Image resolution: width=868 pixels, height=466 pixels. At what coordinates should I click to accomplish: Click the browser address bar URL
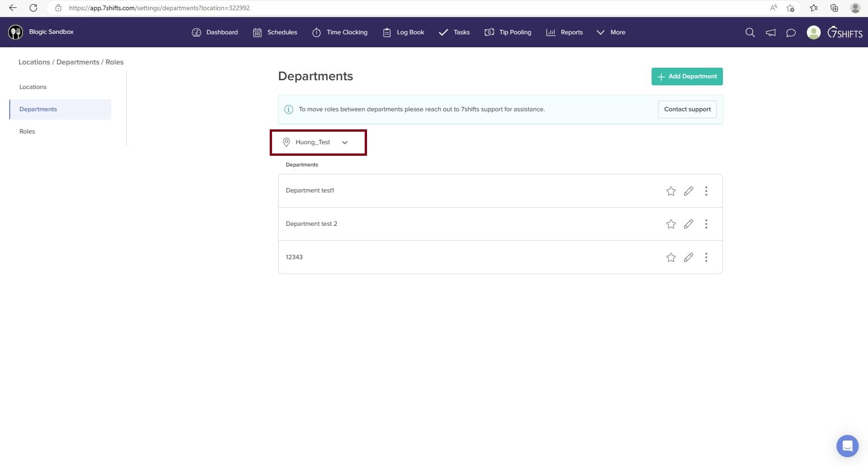(x=159, y=8)
